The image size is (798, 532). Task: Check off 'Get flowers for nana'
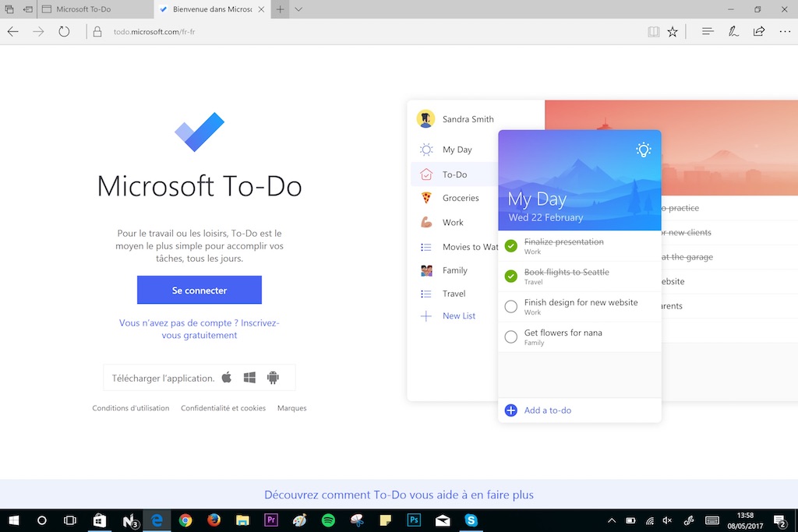pyautogui.click(x=511, y=336)
